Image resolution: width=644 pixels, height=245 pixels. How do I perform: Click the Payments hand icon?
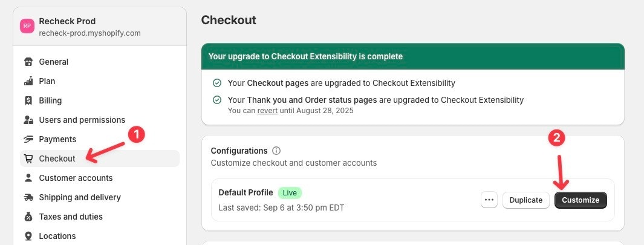click(28, 139)
